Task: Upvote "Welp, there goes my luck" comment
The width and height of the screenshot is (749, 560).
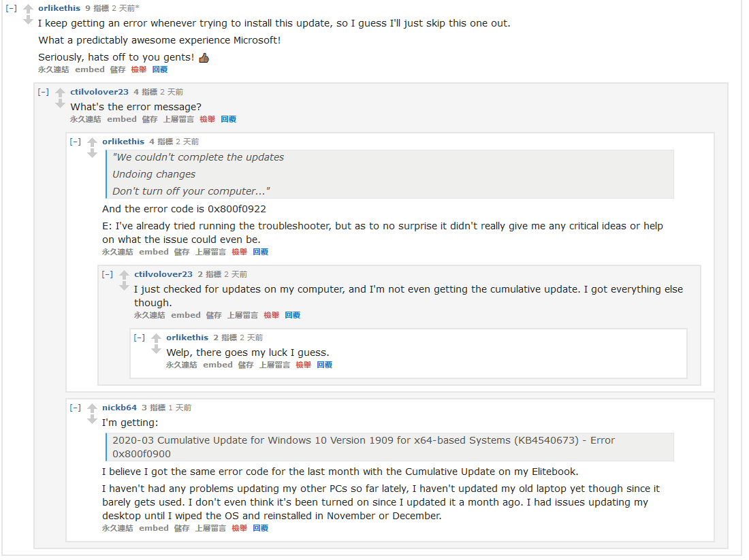Action: click(156, 338)
